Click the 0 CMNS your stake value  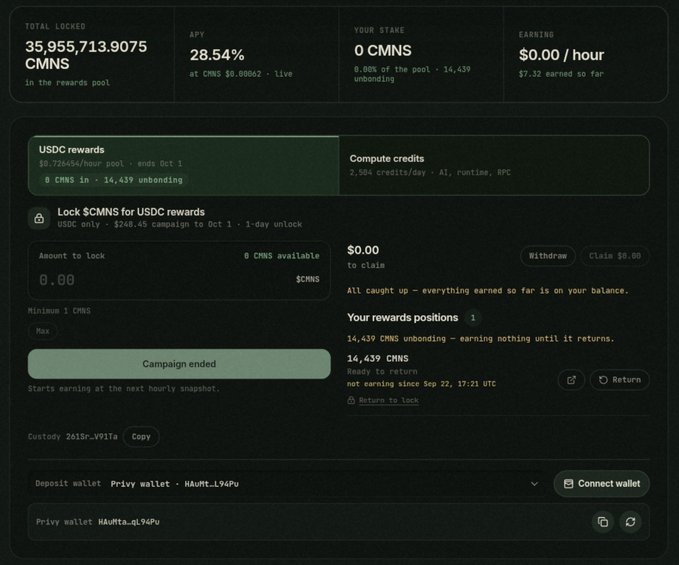(383, 51)
